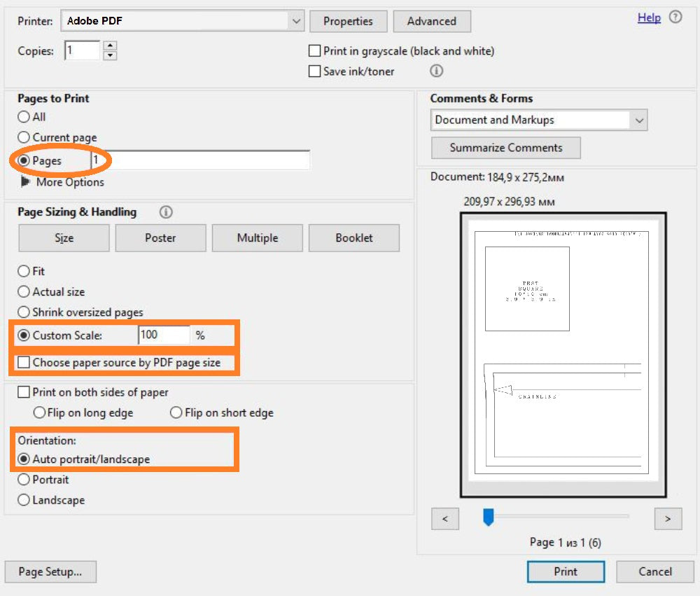Select Auto portrait/landscape orientation
Viewport: 700px width, 596px height.
click(24, 459)
